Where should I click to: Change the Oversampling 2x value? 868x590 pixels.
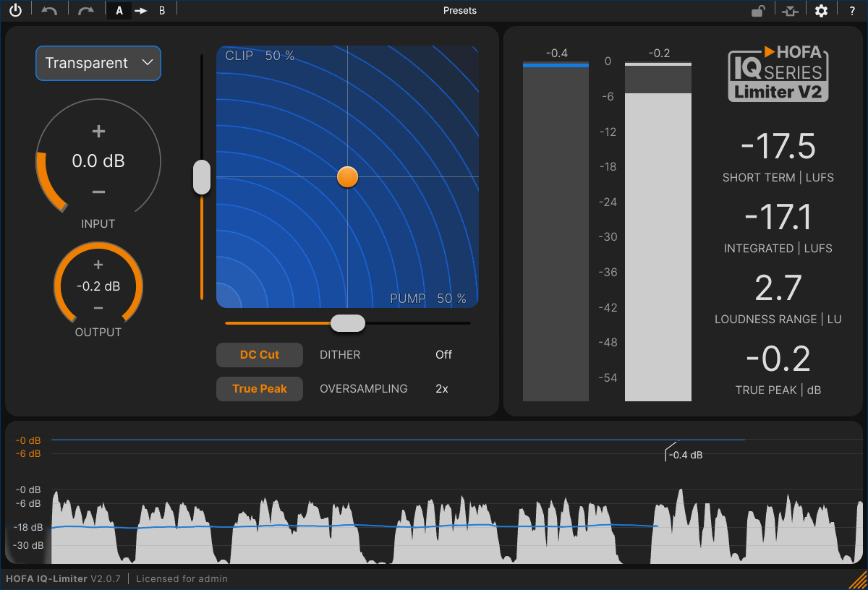(442, 389)
